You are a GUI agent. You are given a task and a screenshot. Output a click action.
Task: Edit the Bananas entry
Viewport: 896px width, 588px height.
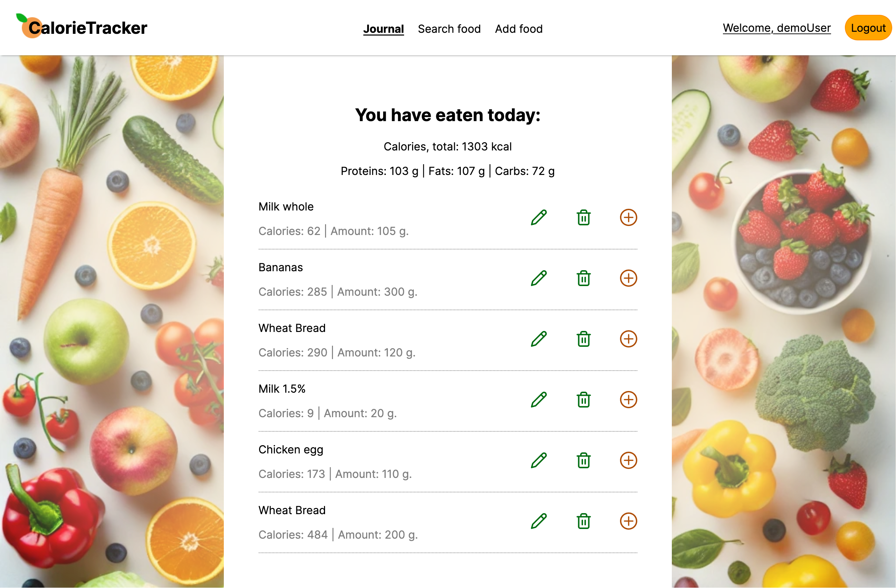click(539, 278)
